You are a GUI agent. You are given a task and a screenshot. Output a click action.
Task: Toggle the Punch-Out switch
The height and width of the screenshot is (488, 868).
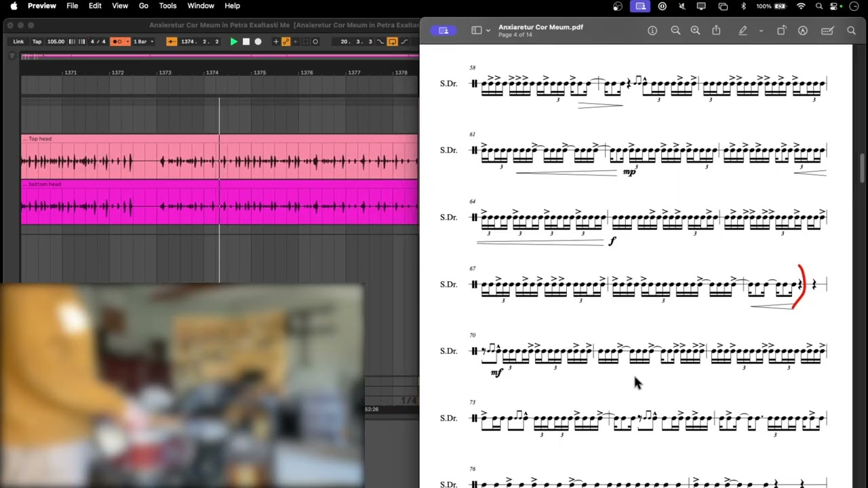click(404, 41)
